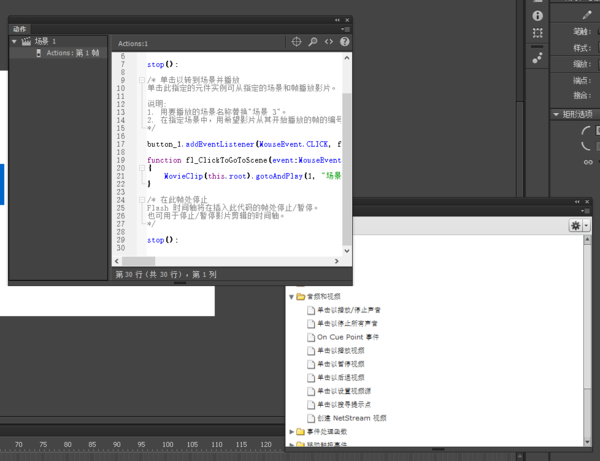Open Help via the question mark icon
This screenshot has height=461, width=600.
coord(345,42)
